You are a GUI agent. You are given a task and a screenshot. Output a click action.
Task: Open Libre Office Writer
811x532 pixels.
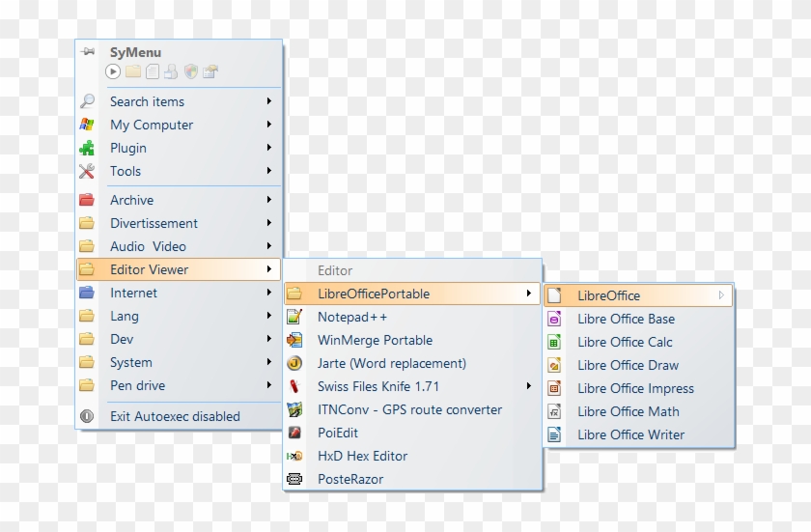[630, 434]
